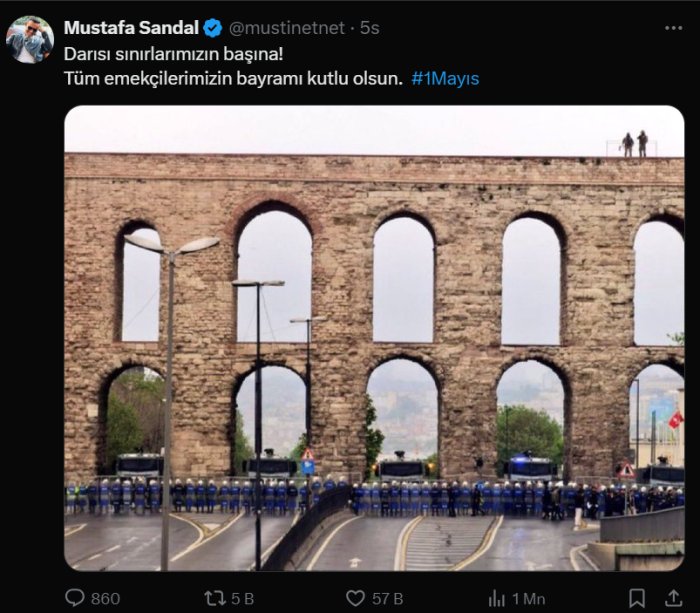Click the 57 B likes count

click(387, 598)
